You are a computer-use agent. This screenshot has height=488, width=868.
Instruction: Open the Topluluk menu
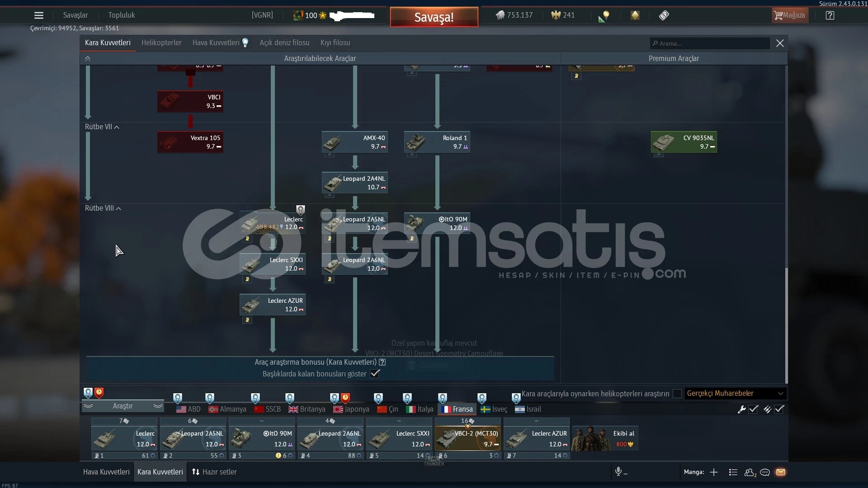click(122, 15)
